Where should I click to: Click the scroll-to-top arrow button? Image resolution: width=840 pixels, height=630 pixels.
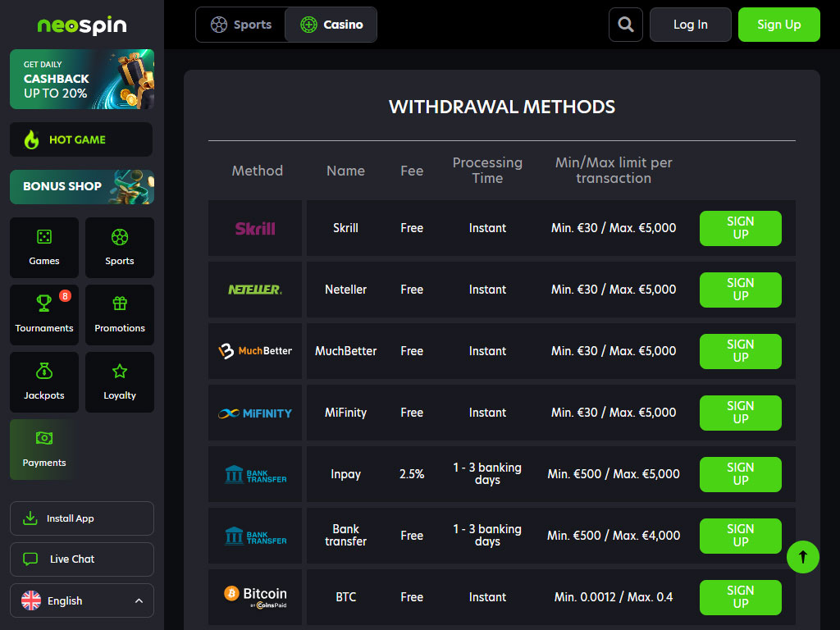pyautogui.click(x=802, y=557)
